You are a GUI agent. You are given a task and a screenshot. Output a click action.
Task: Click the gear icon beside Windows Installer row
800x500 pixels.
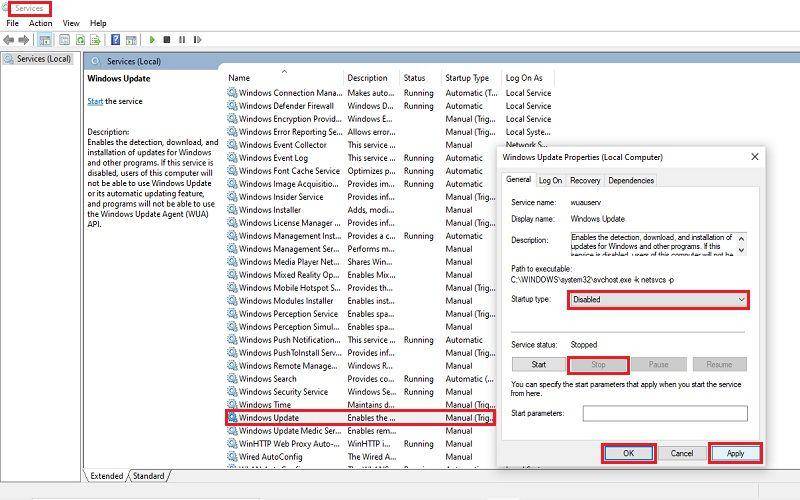point(232,210)
